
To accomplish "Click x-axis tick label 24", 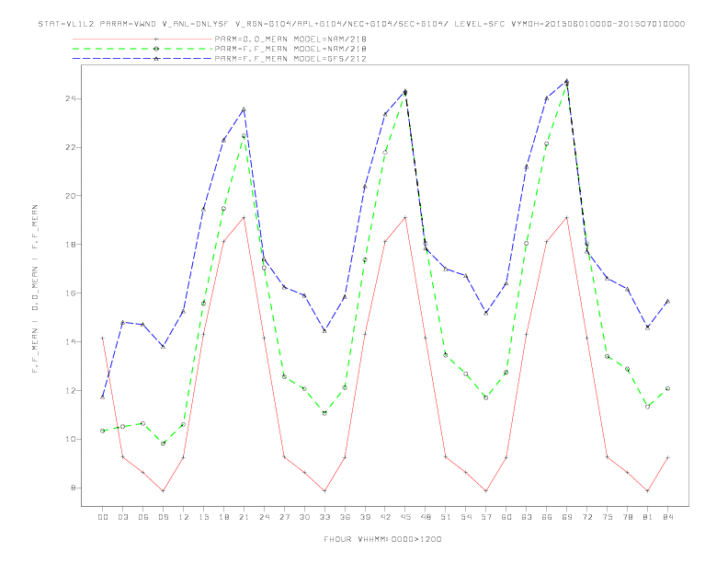I will [x=264, y=517].
